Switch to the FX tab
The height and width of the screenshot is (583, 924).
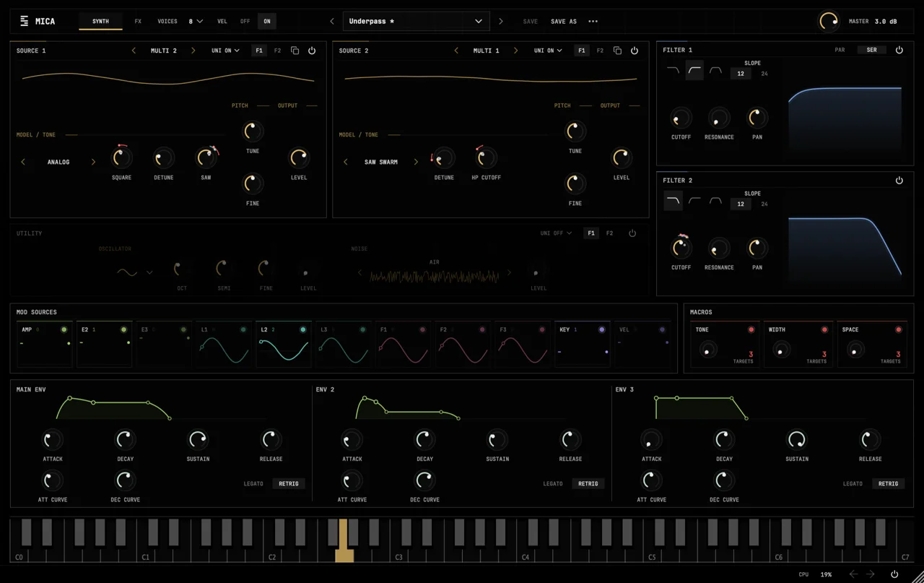[138, 22]
